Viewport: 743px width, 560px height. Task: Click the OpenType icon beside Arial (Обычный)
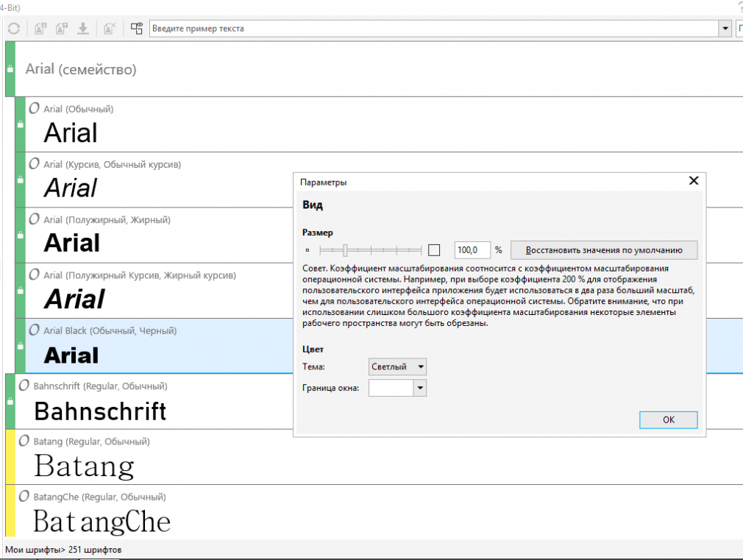click(34, 109)
